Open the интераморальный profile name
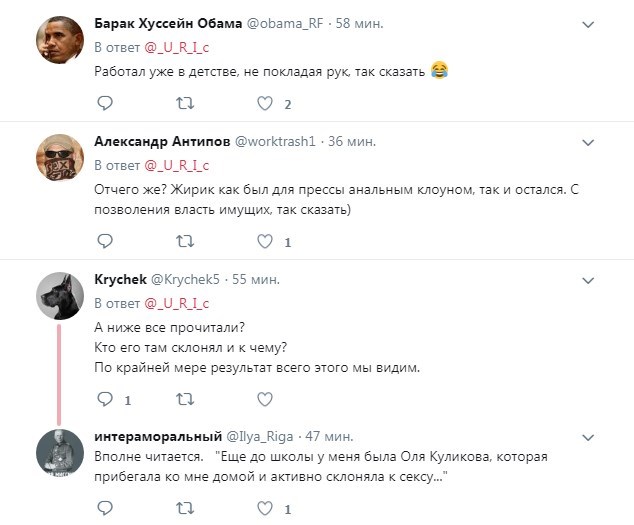This screenshot has width=634, height=525. pyautogui.click(x=157, y=436)
